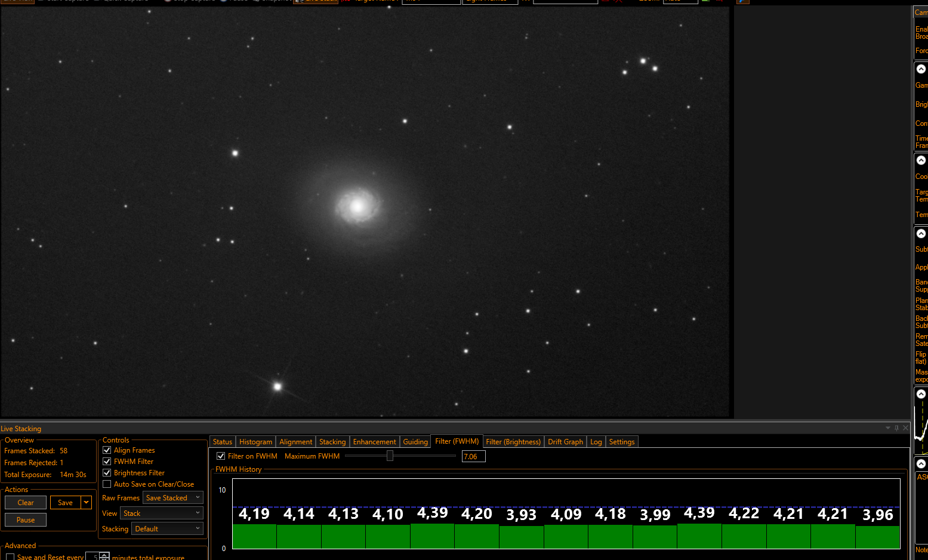Viewport: 928px width, 560px height.
Task: Collapse the right-panel group above the Sub label
Action: [x=921, y=233]
